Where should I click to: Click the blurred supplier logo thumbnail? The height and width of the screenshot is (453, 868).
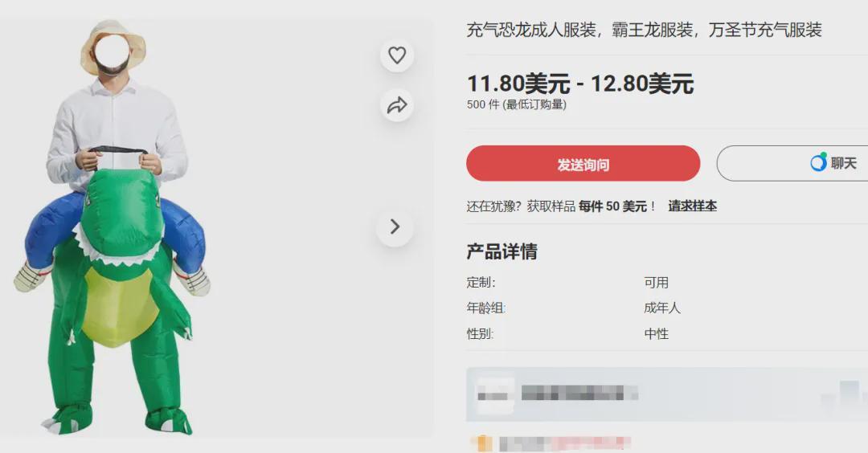point(495,395)
